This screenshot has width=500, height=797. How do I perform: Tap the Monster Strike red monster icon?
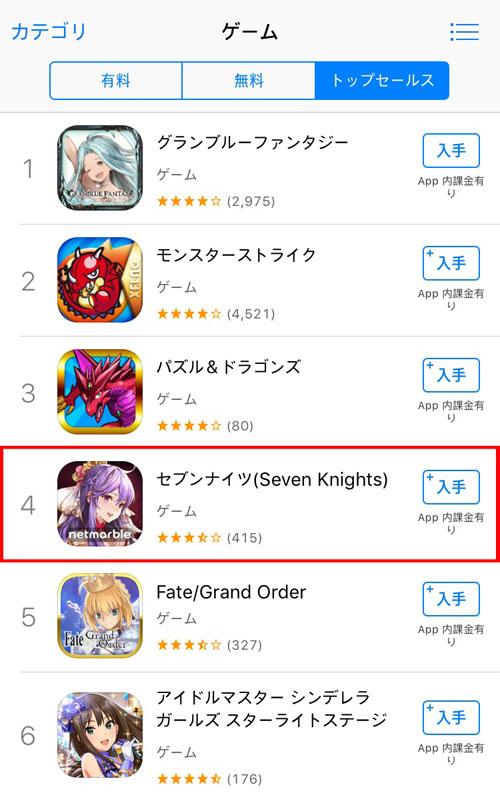(100, 280)
